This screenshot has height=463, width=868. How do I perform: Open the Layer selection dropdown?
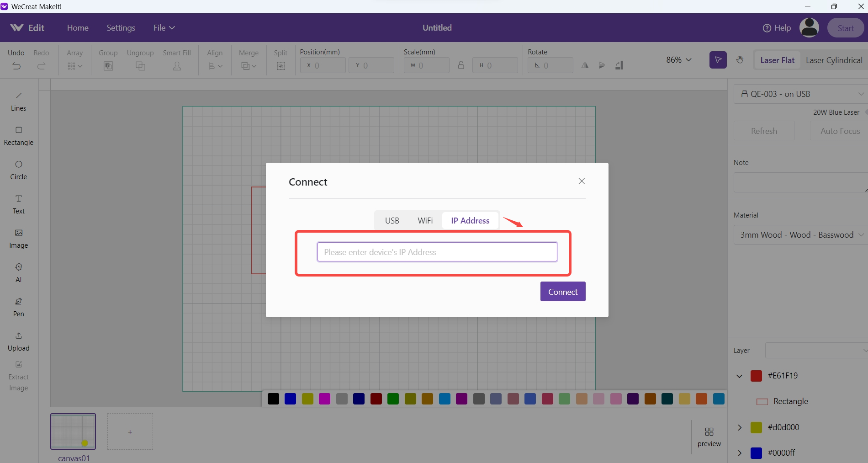tap(816, 351)
